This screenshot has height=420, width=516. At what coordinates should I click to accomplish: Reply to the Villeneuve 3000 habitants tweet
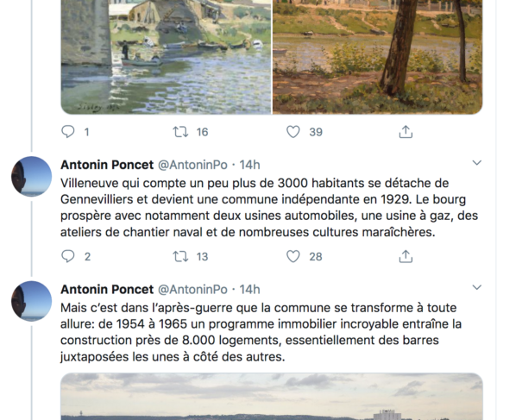click(68, 256)
